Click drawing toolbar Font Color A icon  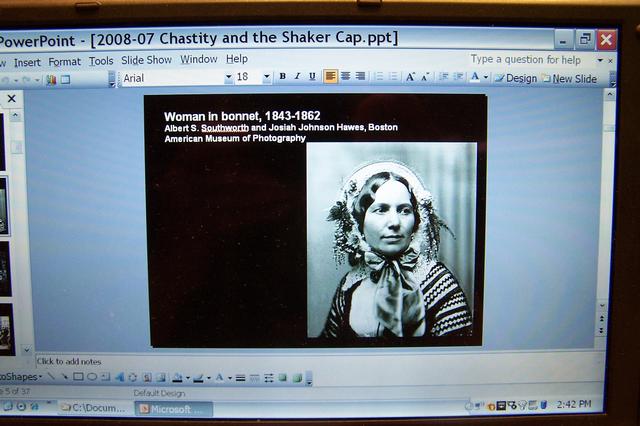pyautogui.click(x=220, y=378)
